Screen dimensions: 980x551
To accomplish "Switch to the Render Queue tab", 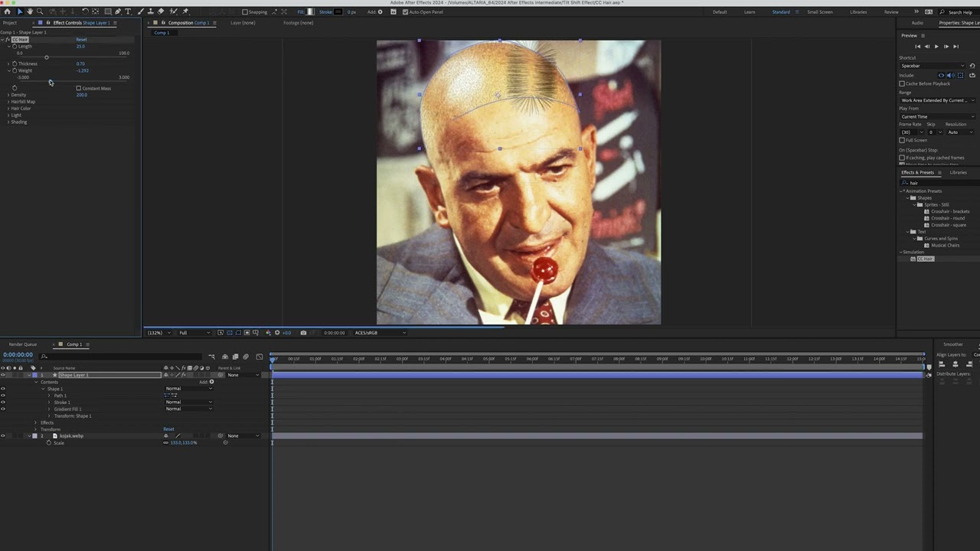I will [x=22, y=344].
